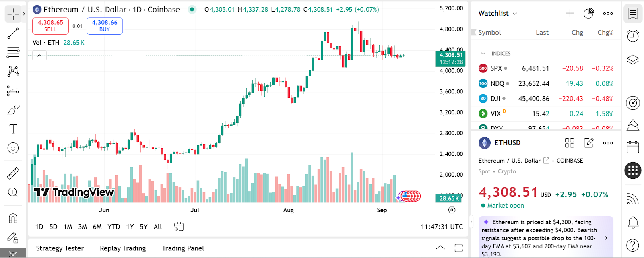Click the Zoom In tool
The image size is (644, 258).
pyautogui.click(x=13, y=192)
